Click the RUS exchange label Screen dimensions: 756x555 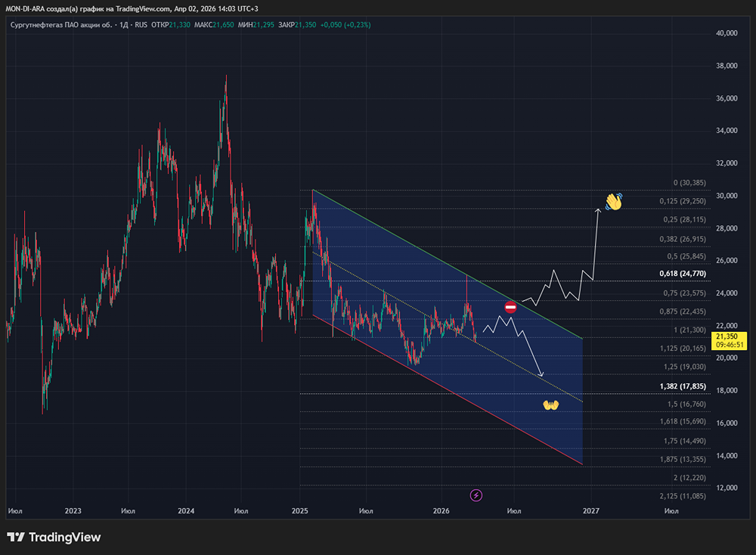coord(141,25)
